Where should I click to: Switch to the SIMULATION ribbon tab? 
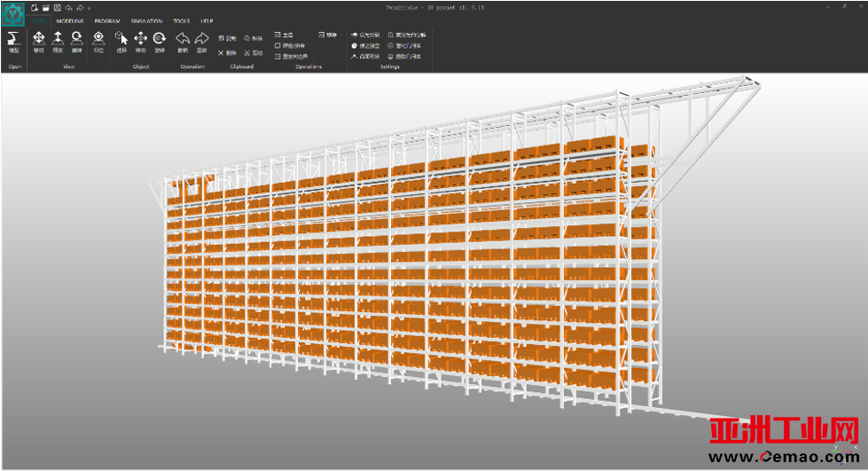coord(146,21)
